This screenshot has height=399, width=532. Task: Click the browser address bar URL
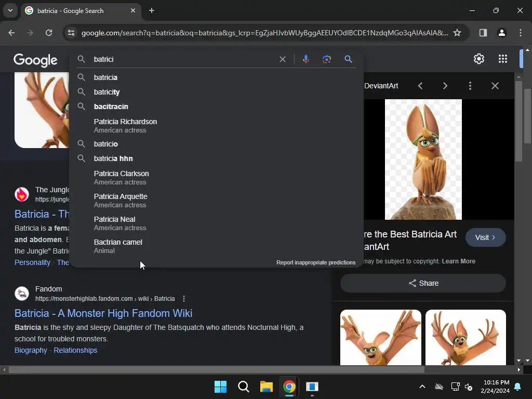coord(264,33)
